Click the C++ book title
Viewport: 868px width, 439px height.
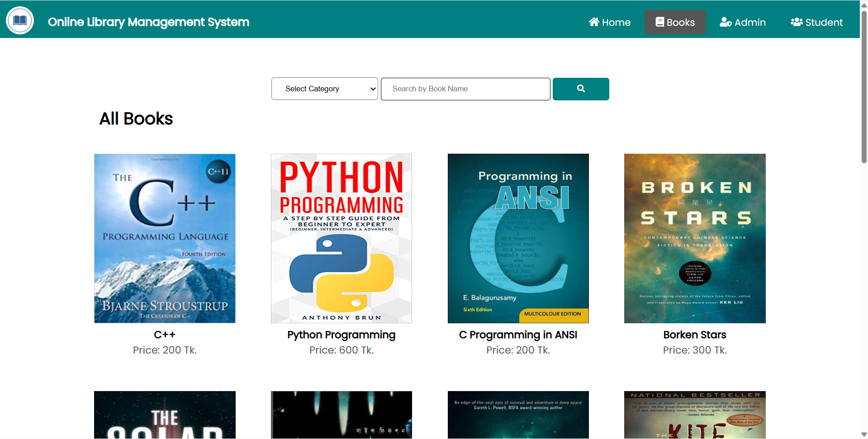tap(165, 335)
